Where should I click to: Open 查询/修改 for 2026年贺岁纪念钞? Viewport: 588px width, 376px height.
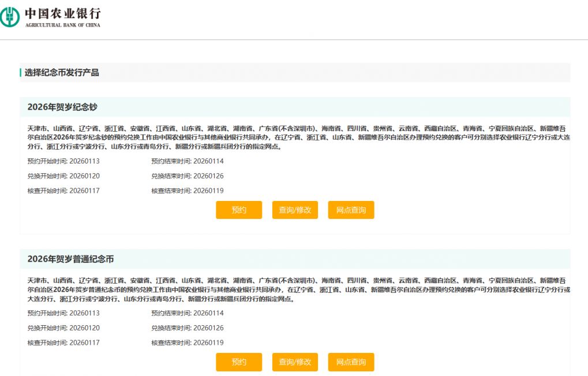tap(295, 210)
